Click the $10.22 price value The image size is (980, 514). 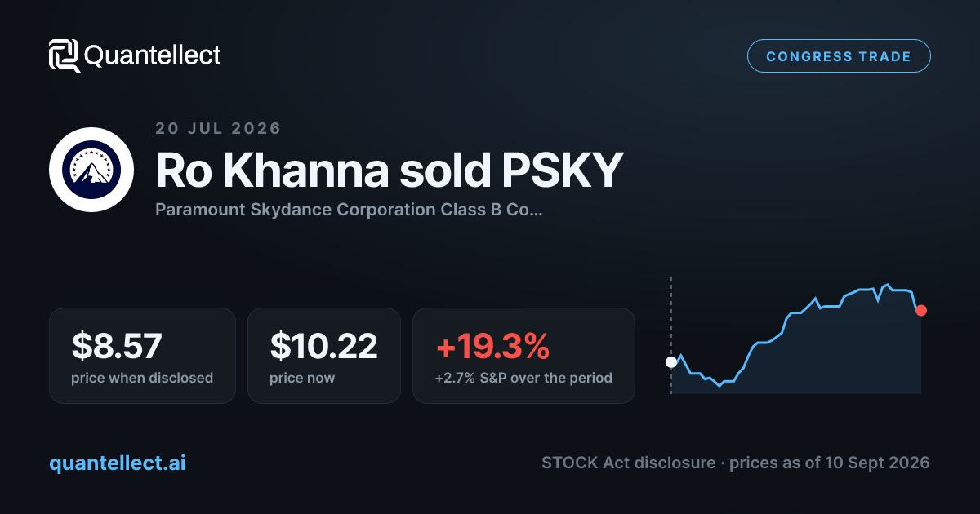tap(323, 346)
